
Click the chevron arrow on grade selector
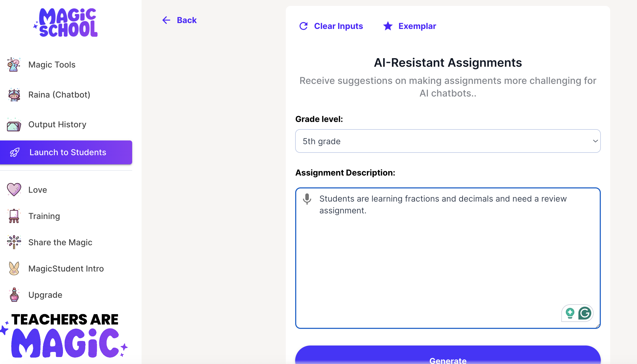click(x=595, y=141)
